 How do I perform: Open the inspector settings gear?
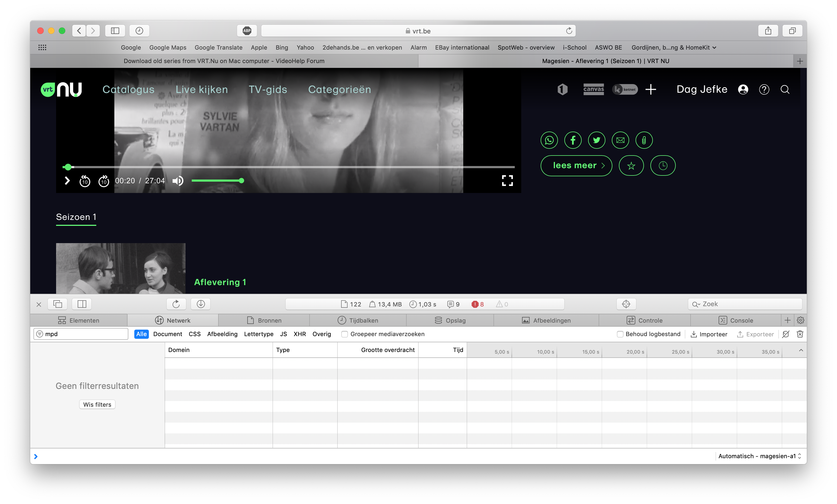800,320
